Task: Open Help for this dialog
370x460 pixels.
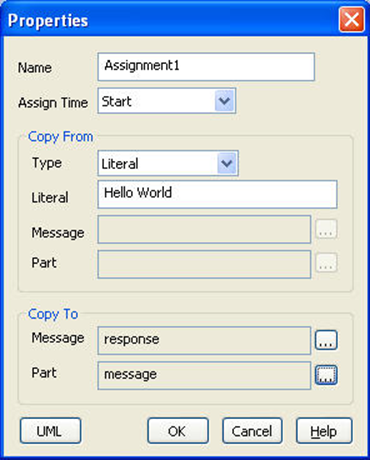Action: coord(324,431)
